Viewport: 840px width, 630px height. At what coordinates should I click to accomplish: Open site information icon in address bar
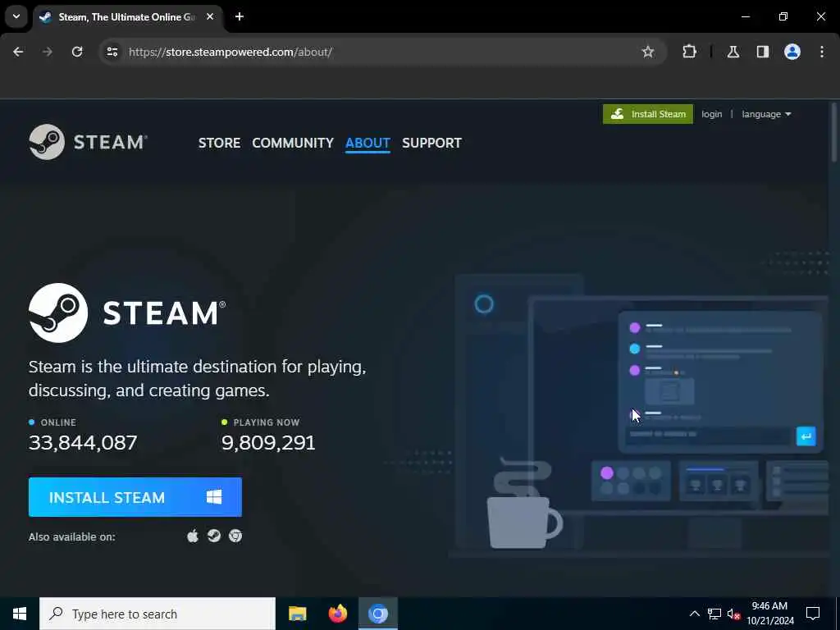[x=112, y=52]
